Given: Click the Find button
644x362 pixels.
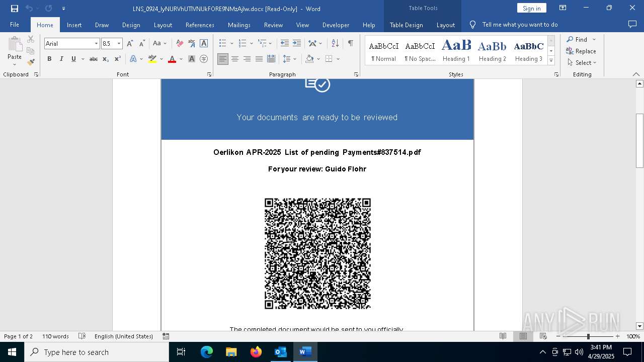Looking at the screenshot, I should coord(577,40).
